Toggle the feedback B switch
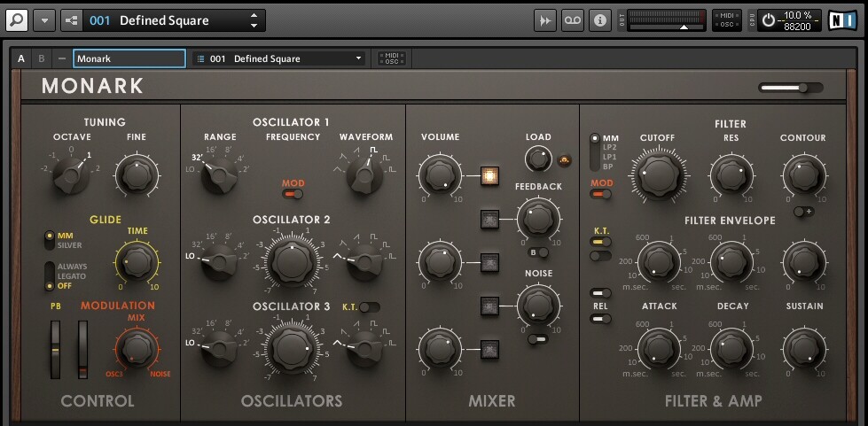 (x=539, y=252)
